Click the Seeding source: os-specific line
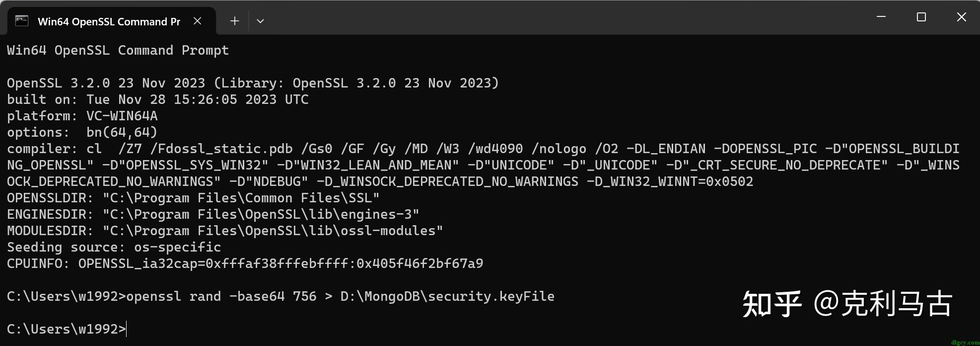The image size is (980, 346). (114, 247)
